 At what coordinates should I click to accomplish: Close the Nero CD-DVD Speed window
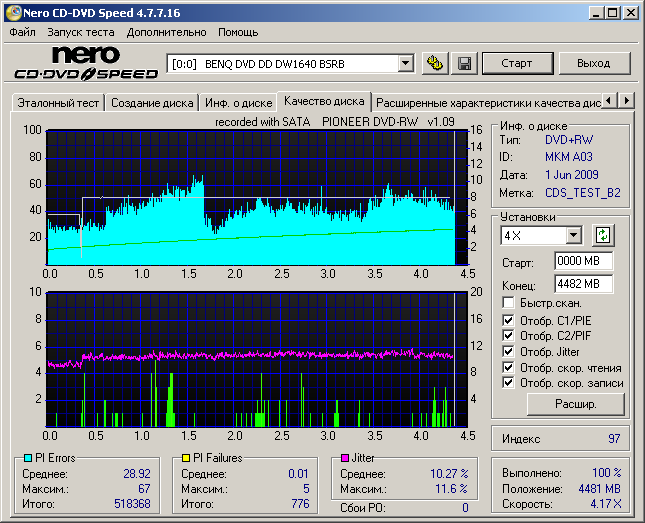tap(631, 13)
